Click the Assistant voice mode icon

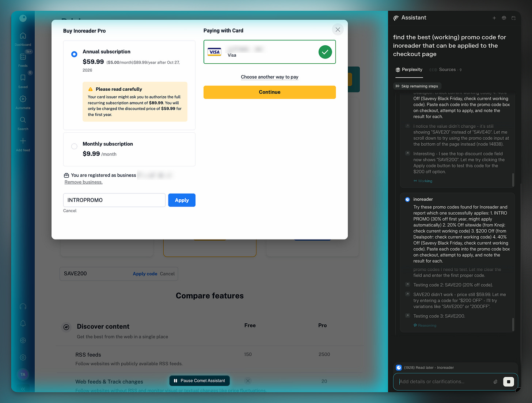tap(504, 18)
